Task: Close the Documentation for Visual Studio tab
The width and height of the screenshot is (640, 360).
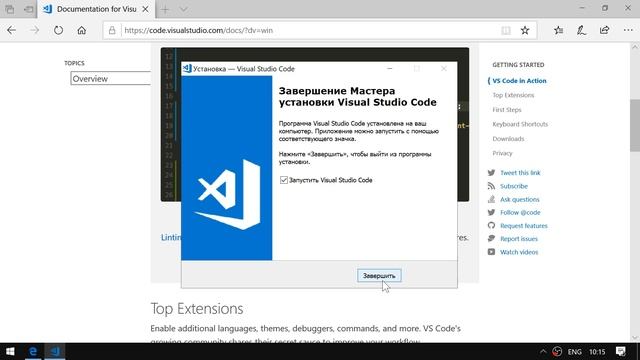Action: point(145,9)
